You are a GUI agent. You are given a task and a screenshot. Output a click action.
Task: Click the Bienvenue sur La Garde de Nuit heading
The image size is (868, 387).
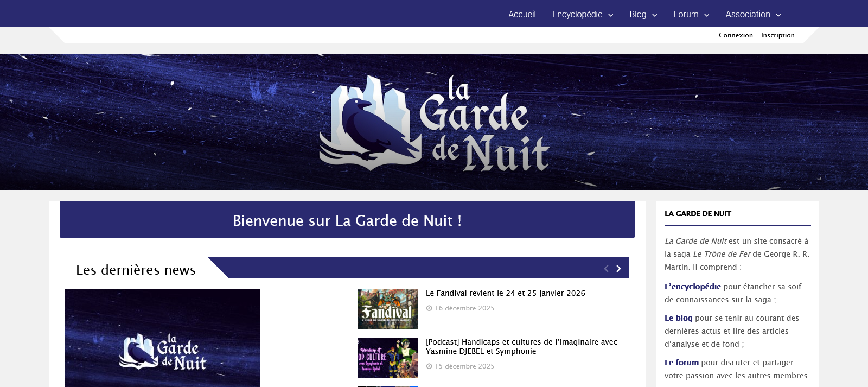(x=347, y=220)
